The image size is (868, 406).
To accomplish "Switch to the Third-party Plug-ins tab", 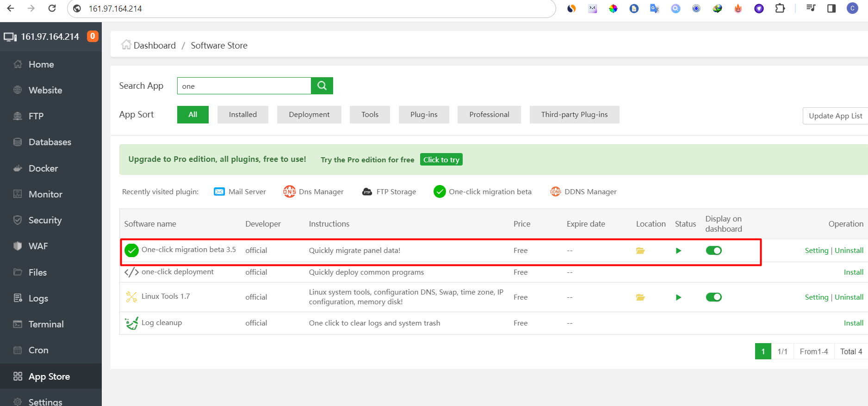I will click(x=574, y=115).
